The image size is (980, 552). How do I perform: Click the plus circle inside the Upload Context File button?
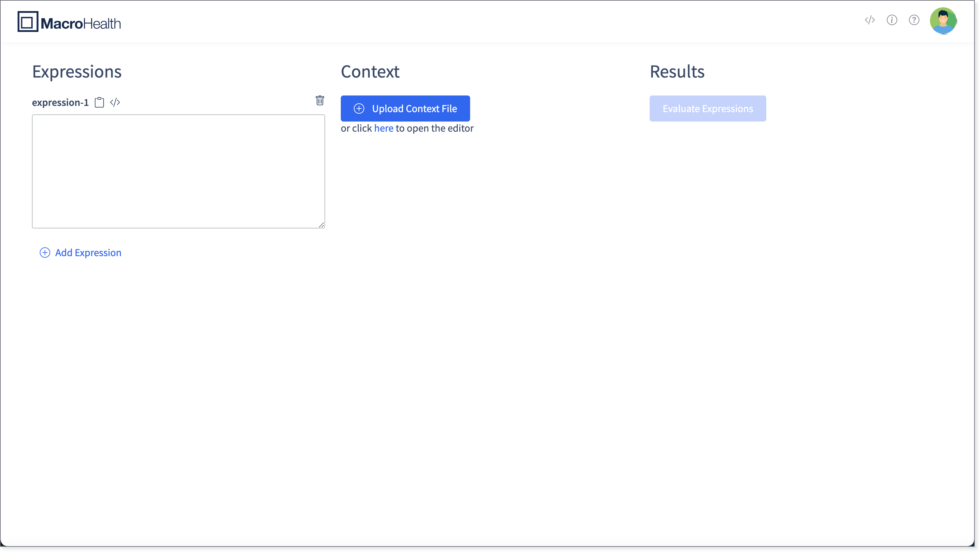359,109
